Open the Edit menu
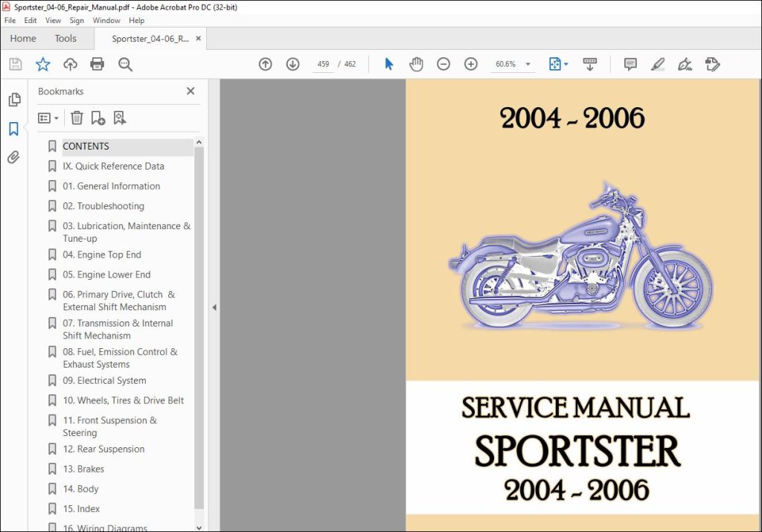 30,20
